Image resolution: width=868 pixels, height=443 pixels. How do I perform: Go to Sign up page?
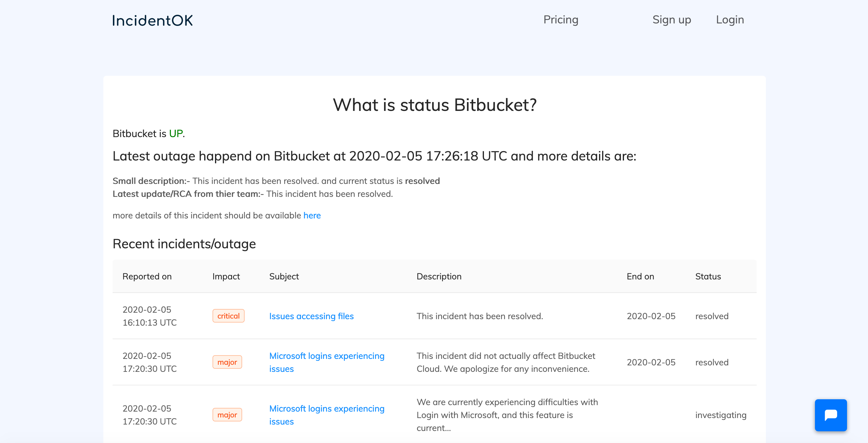[672, 20]
